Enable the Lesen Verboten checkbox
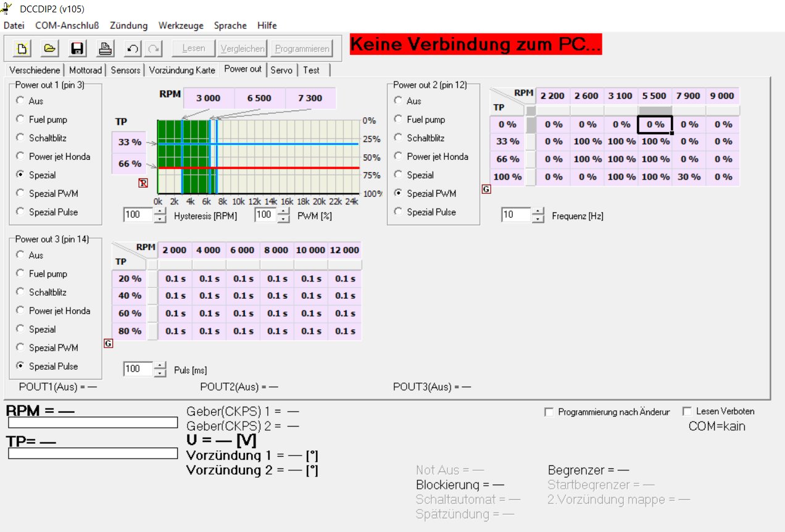 click(687, 412)
